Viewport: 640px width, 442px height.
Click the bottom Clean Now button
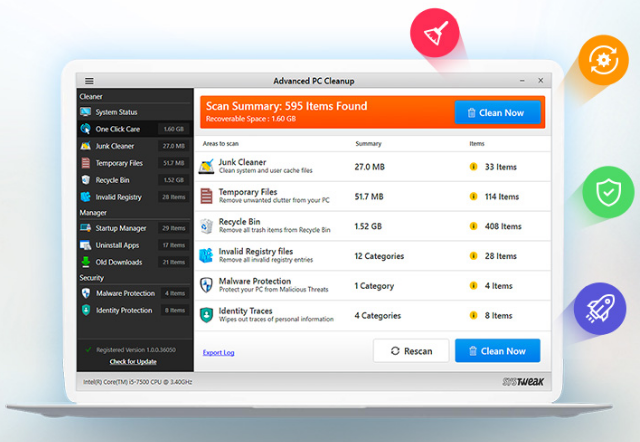[x=498, y=351]
